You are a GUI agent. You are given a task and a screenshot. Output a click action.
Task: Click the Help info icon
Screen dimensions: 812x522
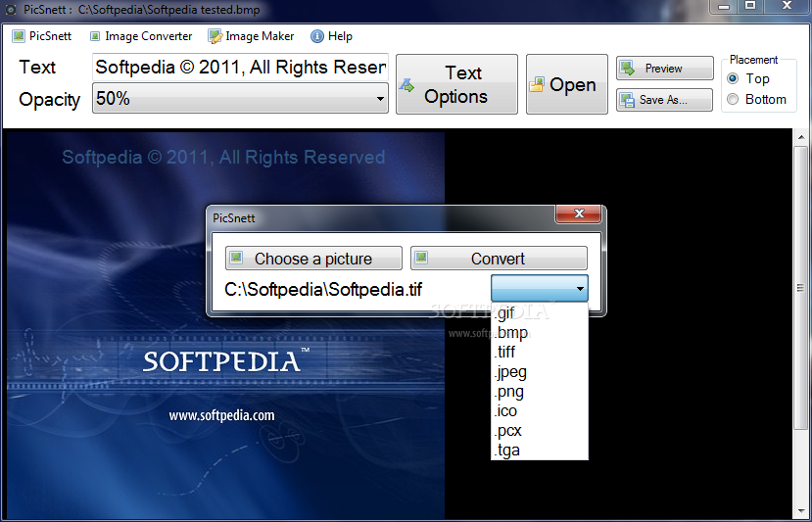[317, 36]
